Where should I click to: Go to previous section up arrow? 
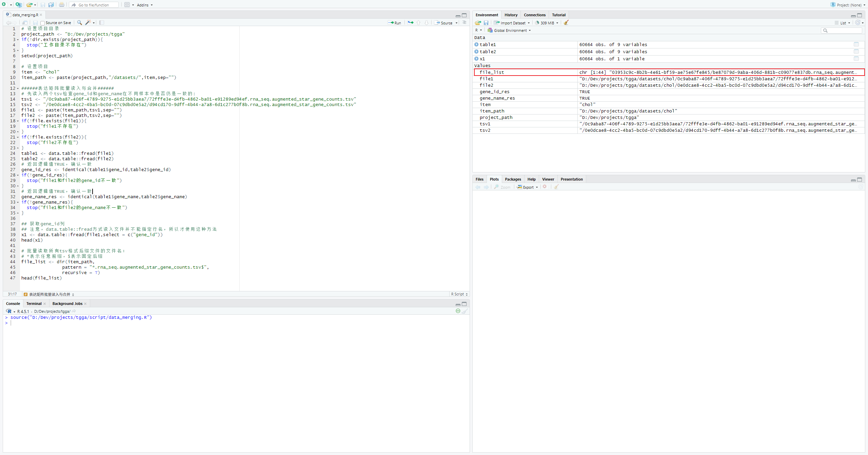coord(418,23)
